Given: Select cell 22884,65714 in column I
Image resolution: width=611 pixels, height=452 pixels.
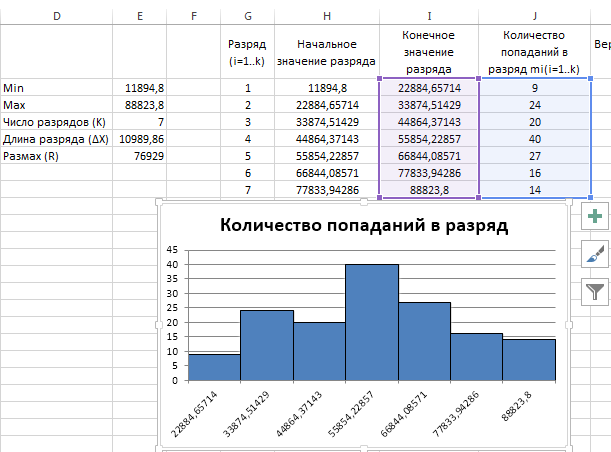Looking at the screenshot, I should pos(429,88).
